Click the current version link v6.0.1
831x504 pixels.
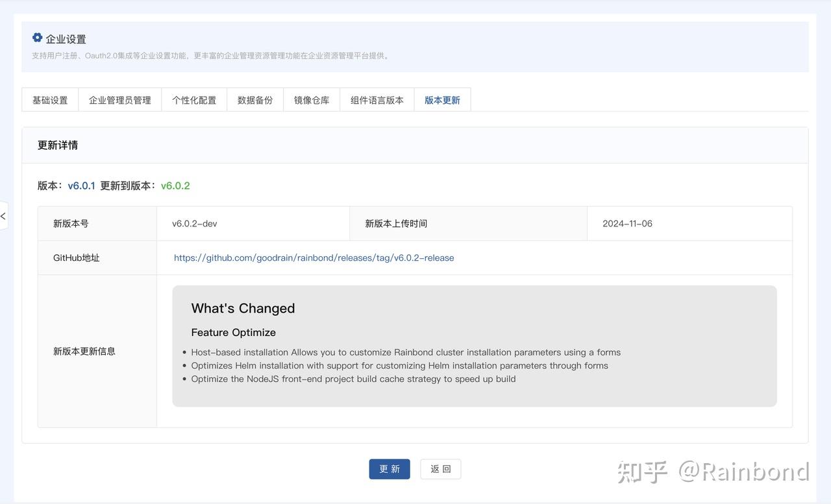click(x=81, y=185)
